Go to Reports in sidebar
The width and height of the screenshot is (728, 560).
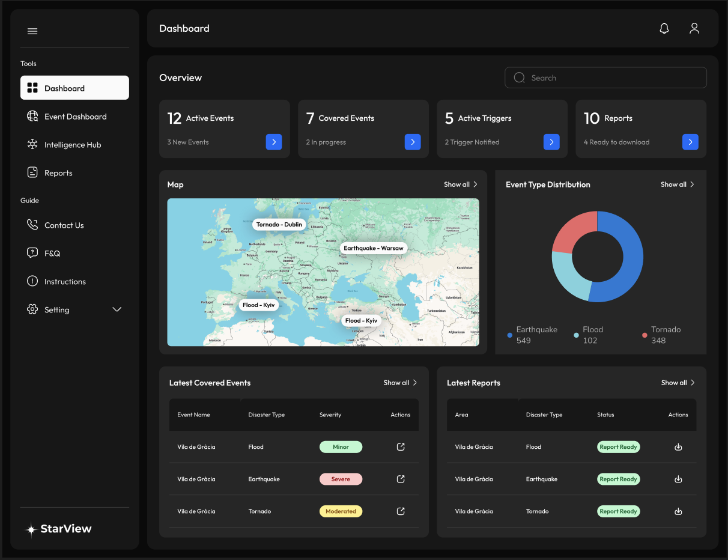click(58, 173)
